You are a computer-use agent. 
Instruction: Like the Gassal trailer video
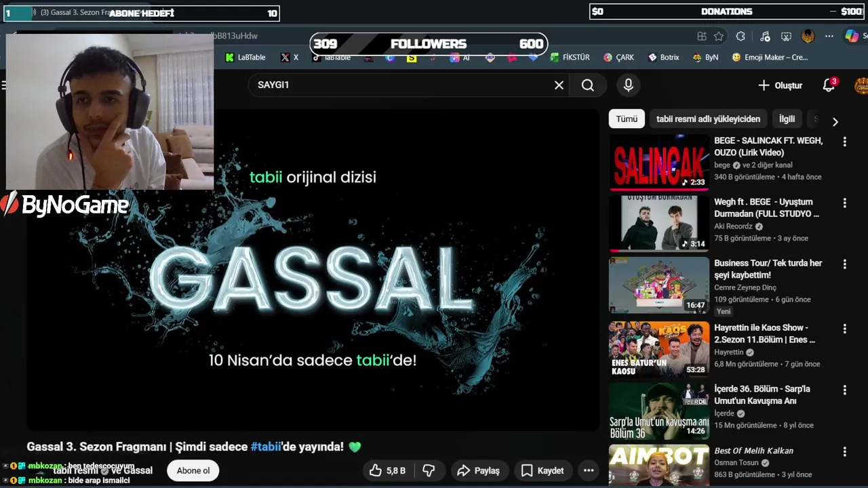pyautogui.click(x=387, y=470)
